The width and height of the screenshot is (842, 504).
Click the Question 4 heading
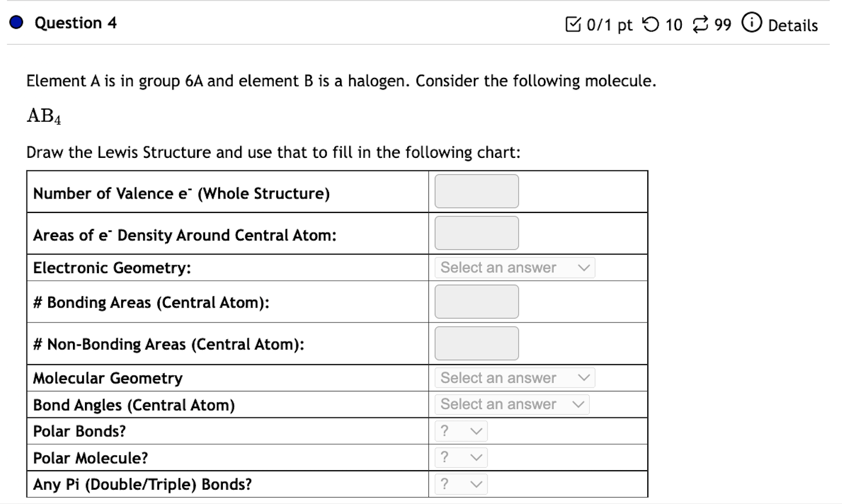[x=76, y=23]
